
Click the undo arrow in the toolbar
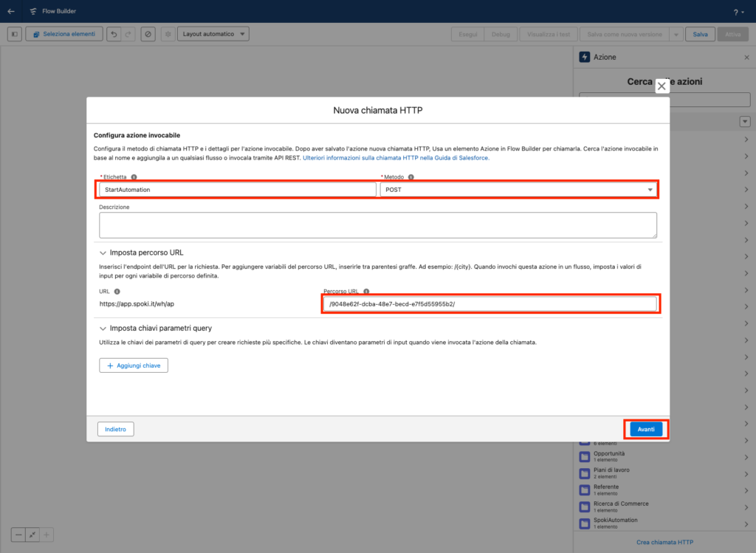(x=114, y=34)
